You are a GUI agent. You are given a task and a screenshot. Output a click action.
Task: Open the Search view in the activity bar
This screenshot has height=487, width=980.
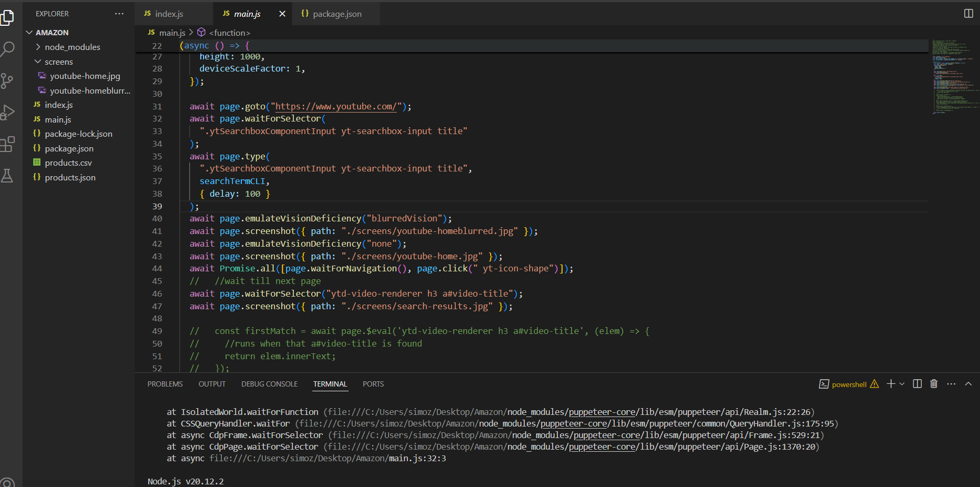coord(7,49)
